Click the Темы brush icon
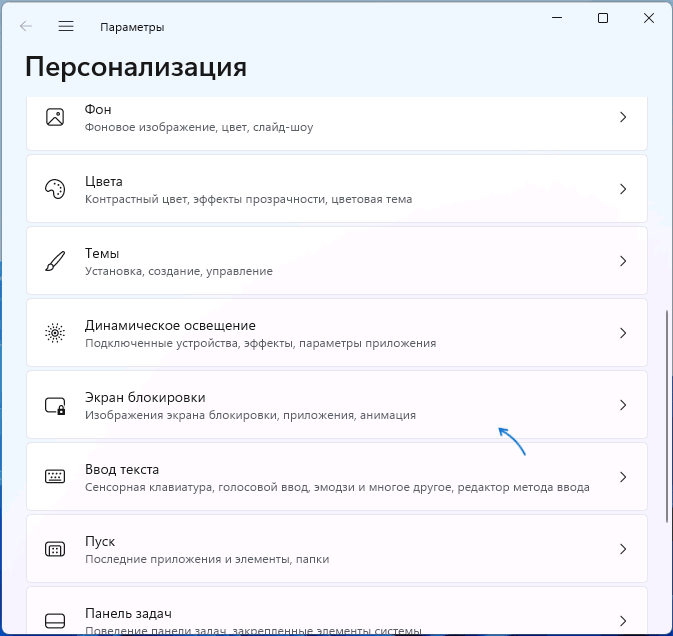 click(x=55, y=261)
